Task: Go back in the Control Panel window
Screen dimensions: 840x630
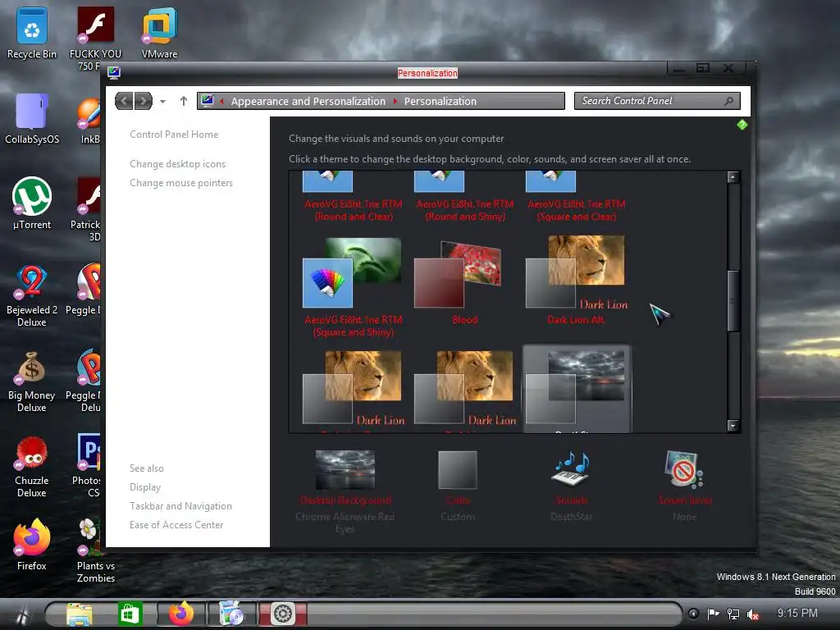Action: pyautogui.click(x=125, y=101)
